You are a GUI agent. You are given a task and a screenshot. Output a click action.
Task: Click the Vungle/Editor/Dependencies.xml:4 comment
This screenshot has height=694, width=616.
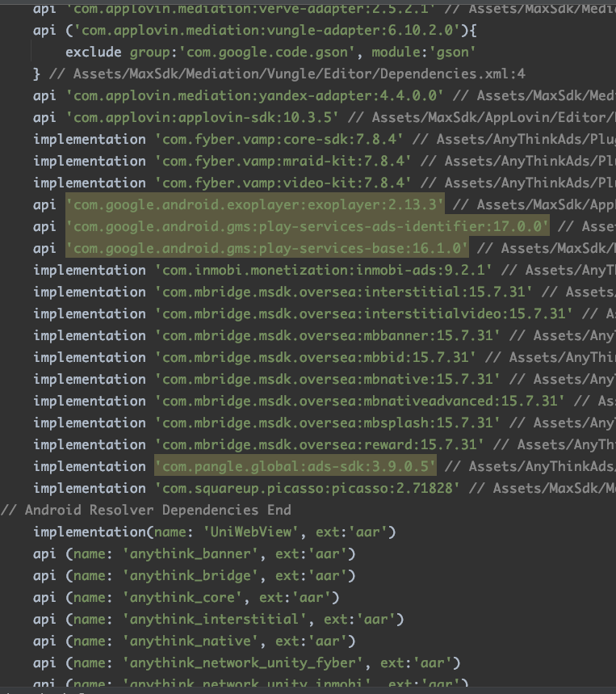(x=287, y=74)
